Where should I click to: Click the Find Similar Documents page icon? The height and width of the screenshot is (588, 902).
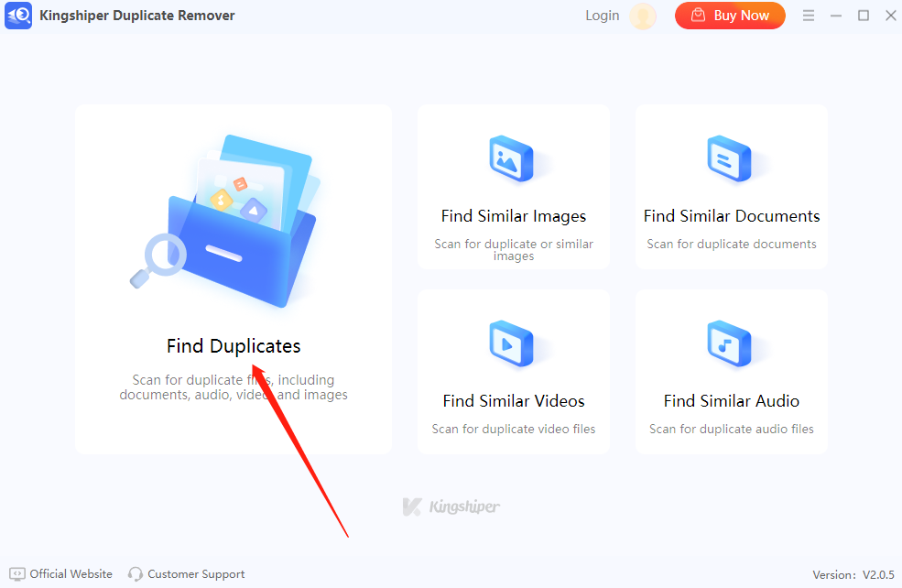click(x=730, y=158)
